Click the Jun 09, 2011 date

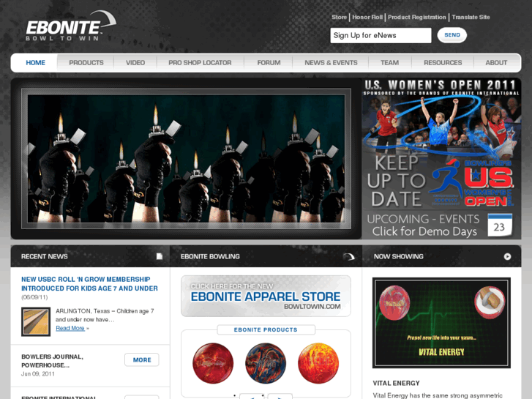point(37,374)
